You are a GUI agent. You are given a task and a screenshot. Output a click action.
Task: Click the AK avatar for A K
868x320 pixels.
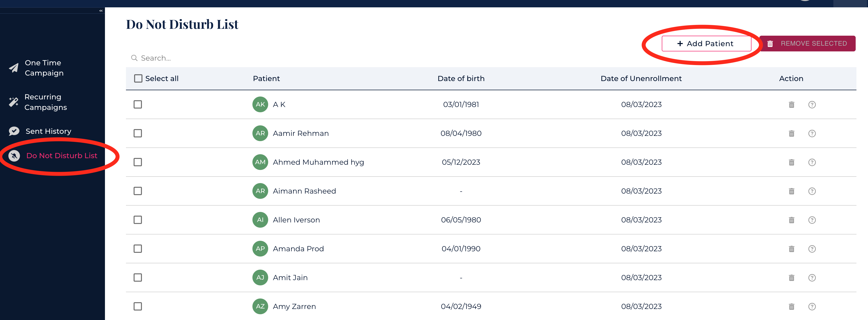coord(260,104)
